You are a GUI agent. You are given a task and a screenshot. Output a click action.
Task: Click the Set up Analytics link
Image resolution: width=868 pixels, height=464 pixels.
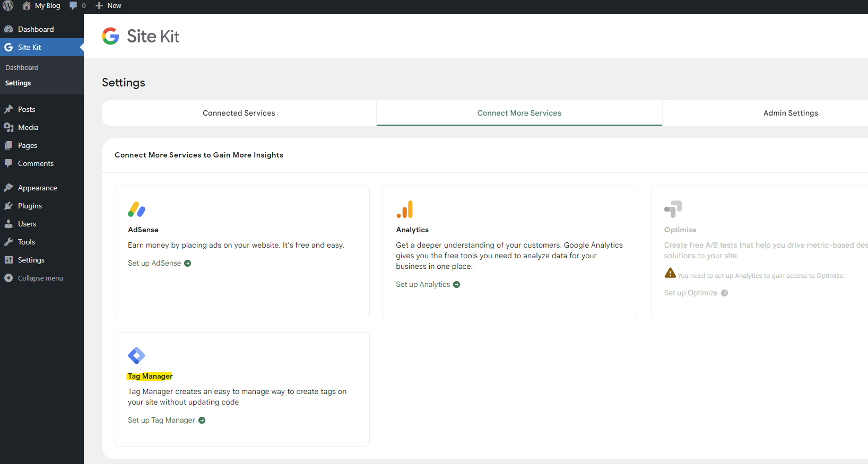click(x=423, y=284)
